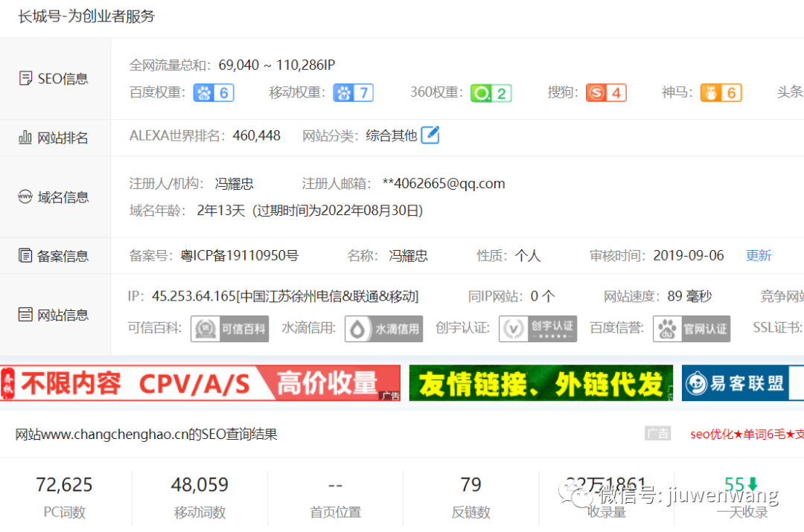Click the 首页位置 value --

coord(335,485)
